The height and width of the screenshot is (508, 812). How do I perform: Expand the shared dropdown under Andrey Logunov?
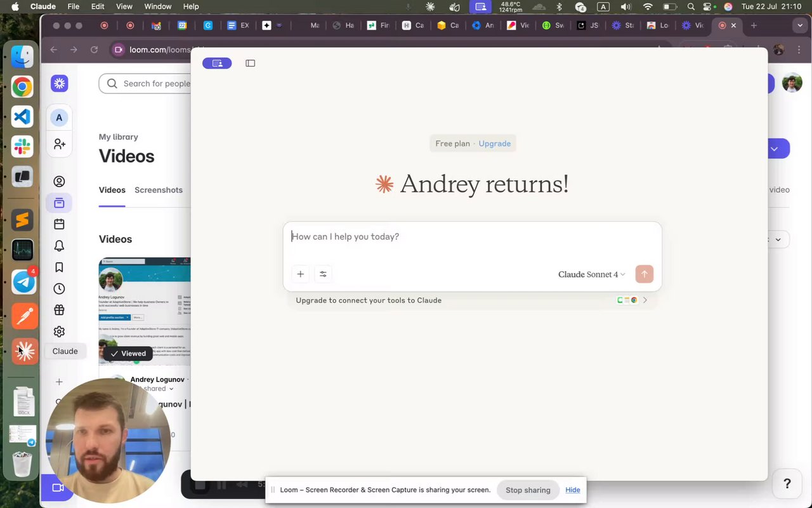[x=171, y=389]
